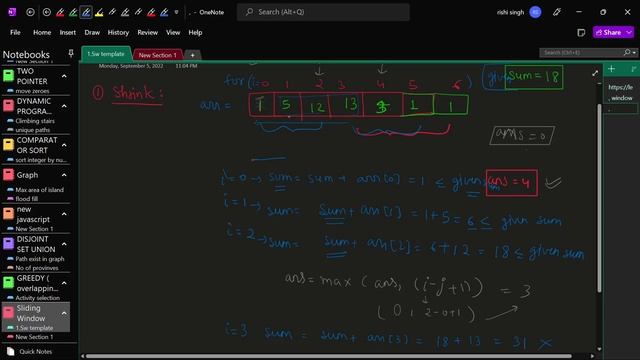Open the sort integer by nu... section

40,160
